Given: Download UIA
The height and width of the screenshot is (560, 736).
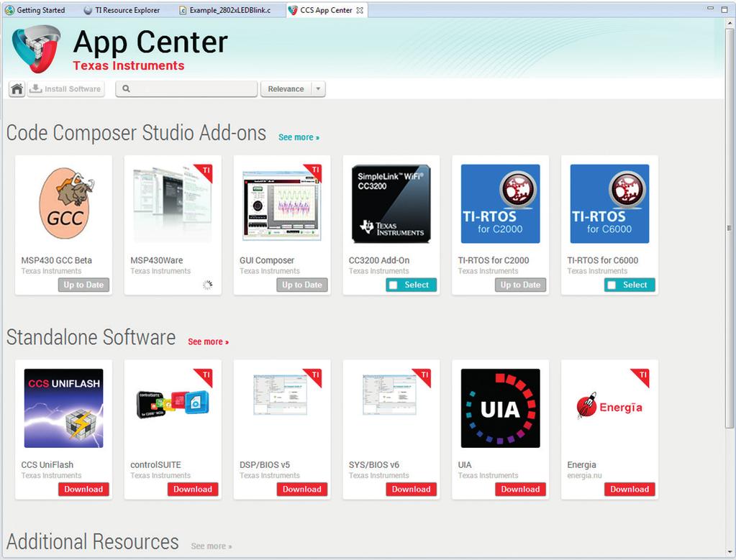Looking at the screenshot, I should (x=520, y=489).
